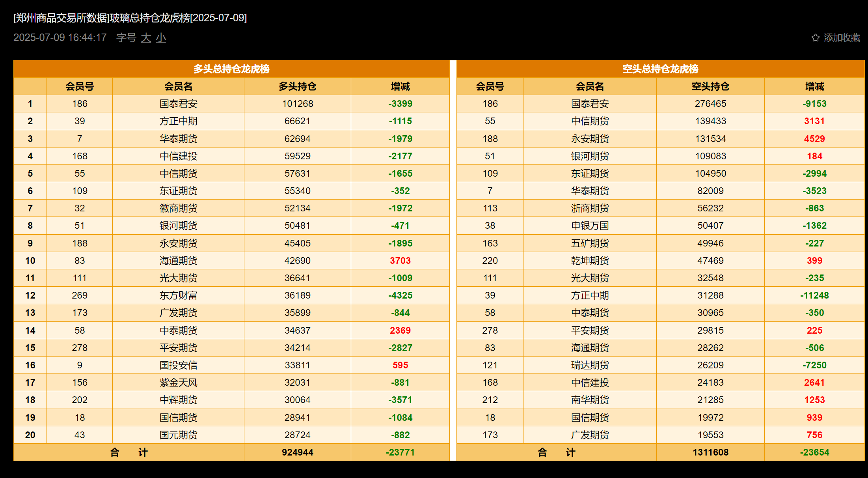Click the 多头持仓 column header
868x478 pixels.
click(298, 86)
